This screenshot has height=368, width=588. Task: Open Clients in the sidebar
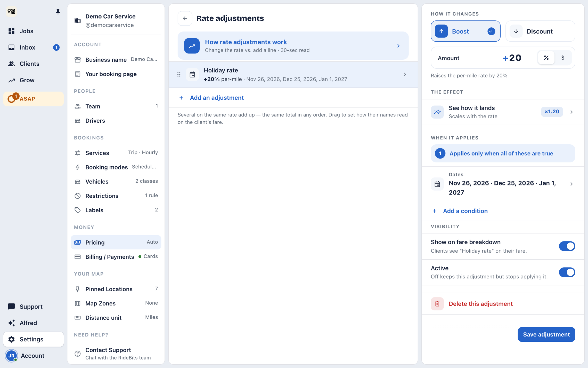[x=34, y=64]
